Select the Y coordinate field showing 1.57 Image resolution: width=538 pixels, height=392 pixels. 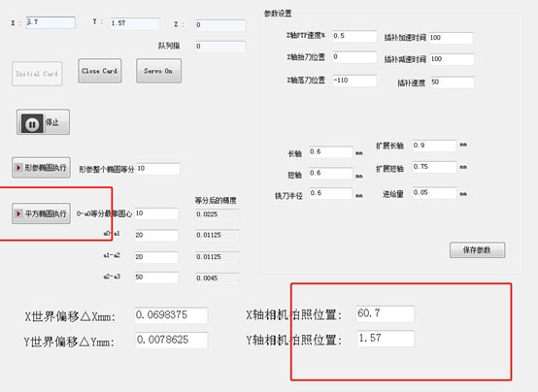(135, 23)
